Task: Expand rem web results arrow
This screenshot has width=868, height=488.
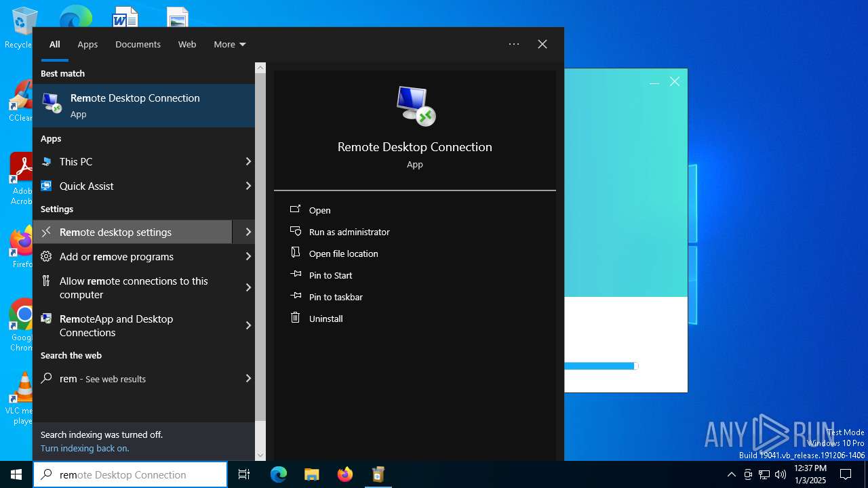Action: pyautogui.click(x=248, y=378)
